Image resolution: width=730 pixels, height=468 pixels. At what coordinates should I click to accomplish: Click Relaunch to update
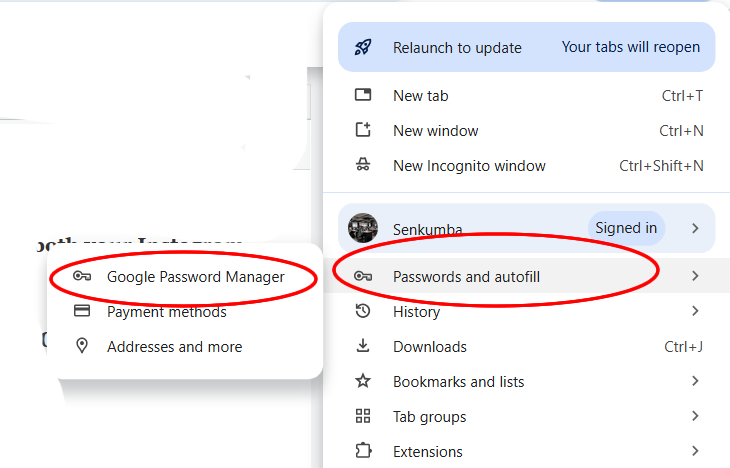457,47
